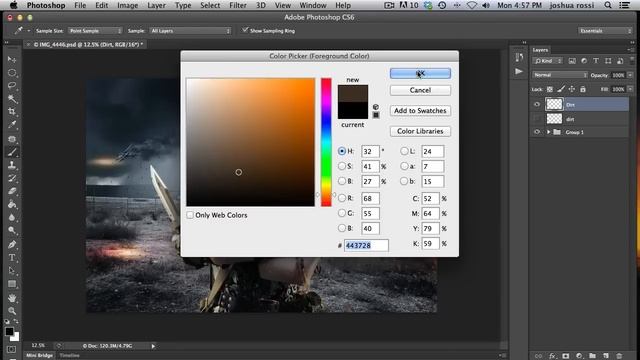Select the S saturation radio button

point(342,166)
